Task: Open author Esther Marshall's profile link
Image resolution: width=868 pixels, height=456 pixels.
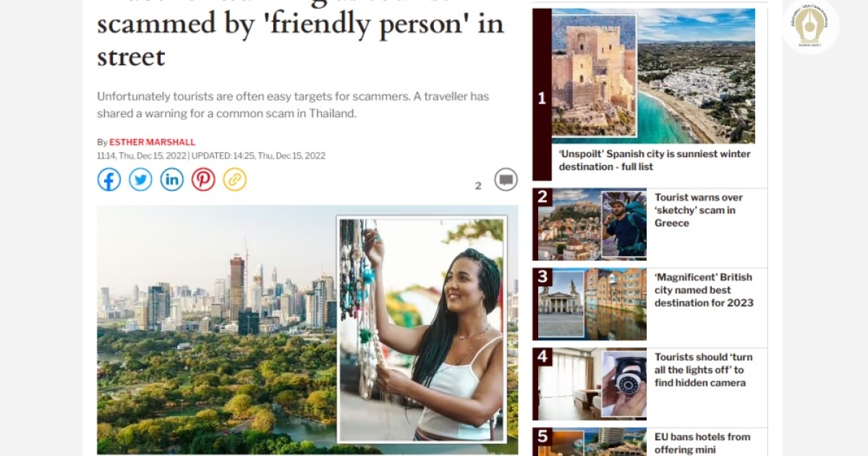Action: 153,142
